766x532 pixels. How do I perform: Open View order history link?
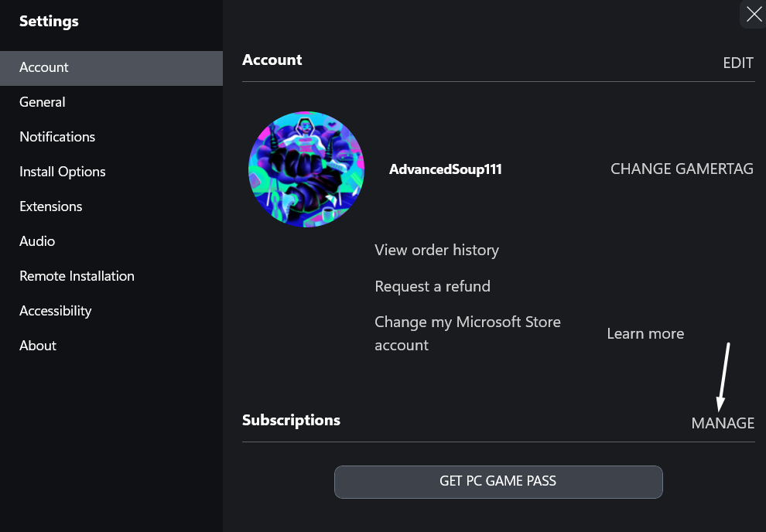(436, 250)
